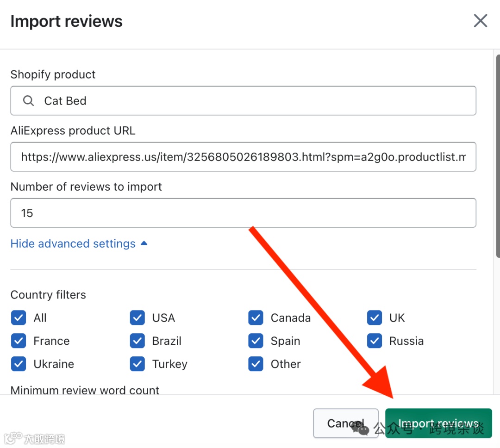Viewport: 500px width, 448px height.
Task: Deselect the UK country filter
Action: point(375,318)
